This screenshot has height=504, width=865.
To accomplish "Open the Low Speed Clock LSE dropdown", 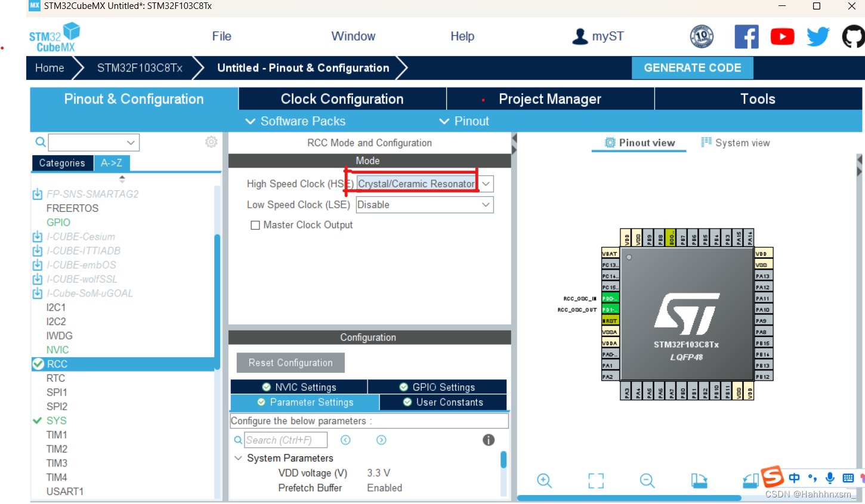I will (x=486, y=205).
